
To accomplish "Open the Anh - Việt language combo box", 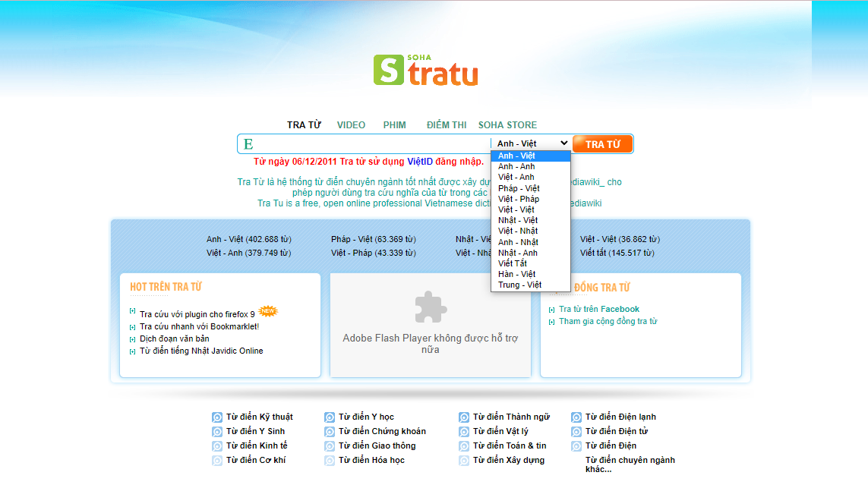I will click(x=531, y=143).
